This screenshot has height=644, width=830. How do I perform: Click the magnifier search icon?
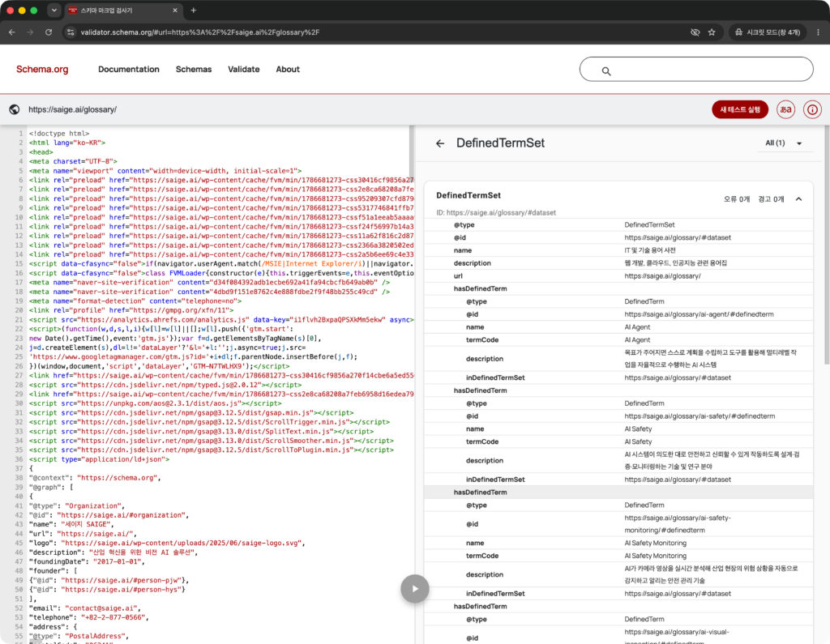click(606, 71)
